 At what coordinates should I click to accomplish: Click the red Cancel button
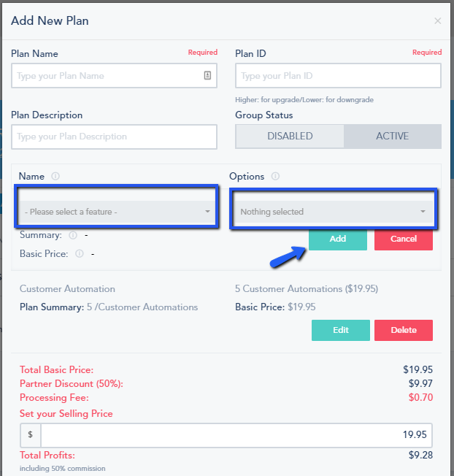[x=404, y=239]
